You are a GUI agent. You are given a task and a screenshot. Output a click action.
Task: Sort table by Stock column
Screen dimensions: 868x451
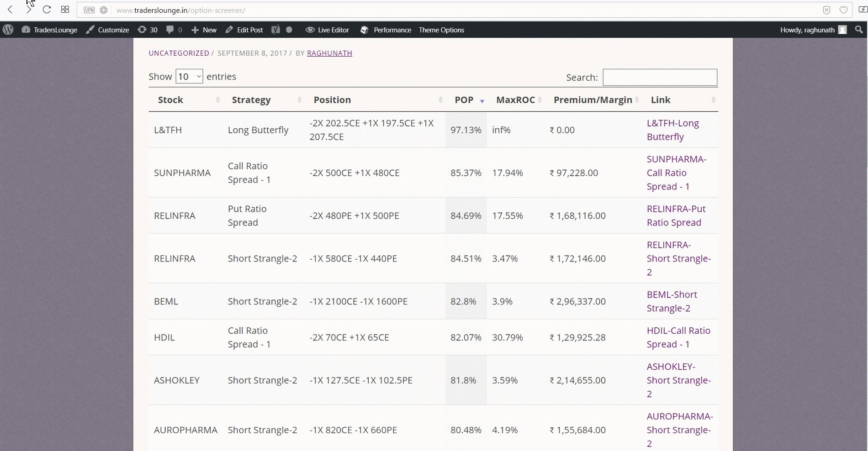(185, 100)
